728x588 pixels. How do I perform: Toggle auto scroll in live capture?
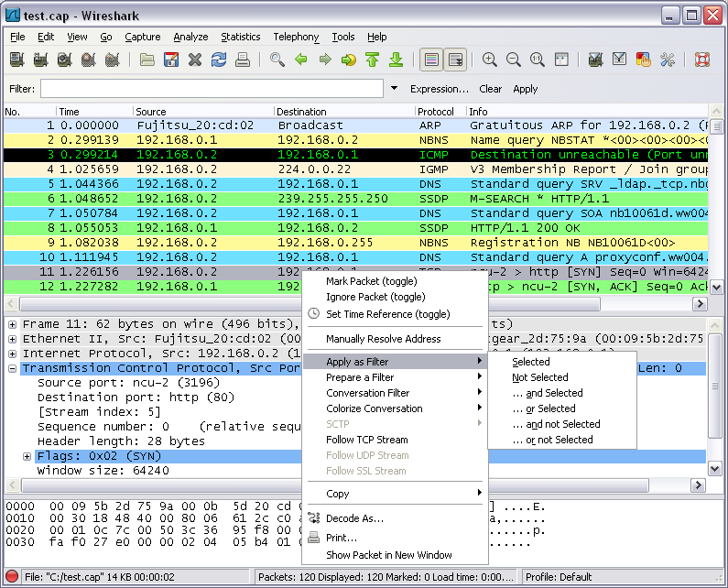455,60
